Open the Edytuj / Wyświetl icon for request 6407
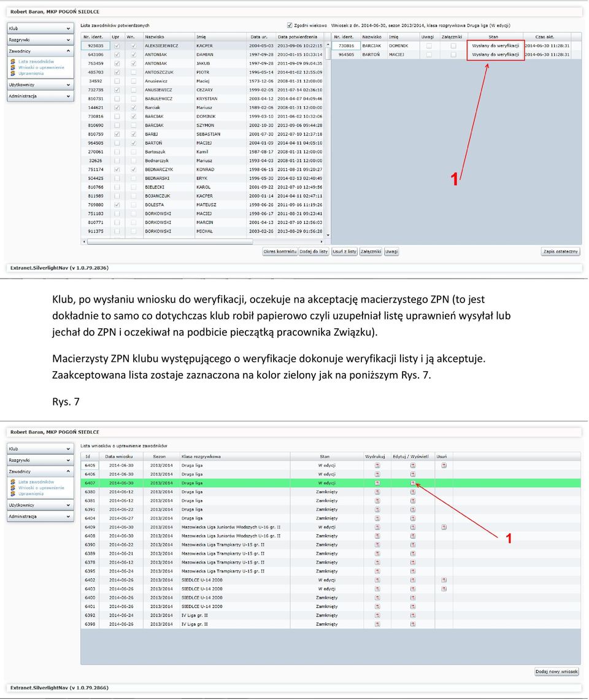The image size is (589, 700). 413,483
